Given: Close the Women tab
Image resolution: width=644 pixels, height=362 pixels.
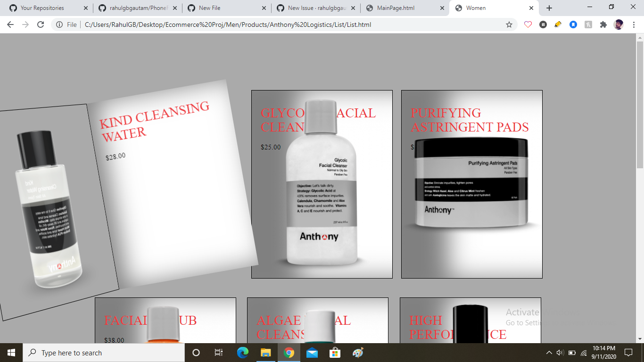Looking at the screenshot, I should pyautogui.click(x=531, y=8).
